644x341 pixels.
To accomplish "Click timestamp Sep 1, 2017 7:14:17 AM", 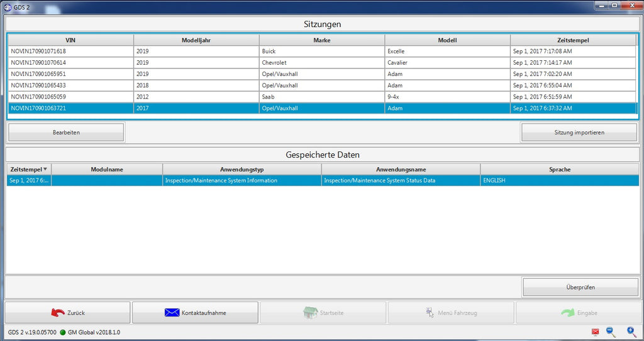I will click(x=574, y=63).
